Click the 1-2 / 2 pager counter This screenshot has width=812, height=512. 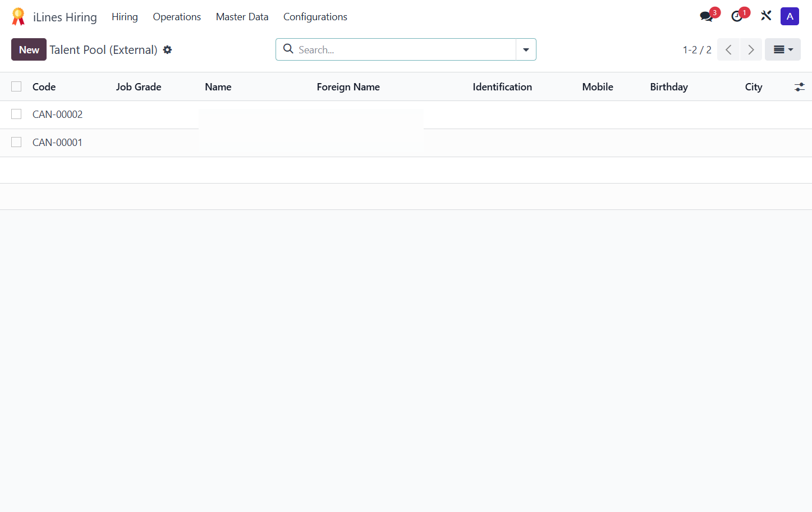pyautogui.click(x=697, y=50)
